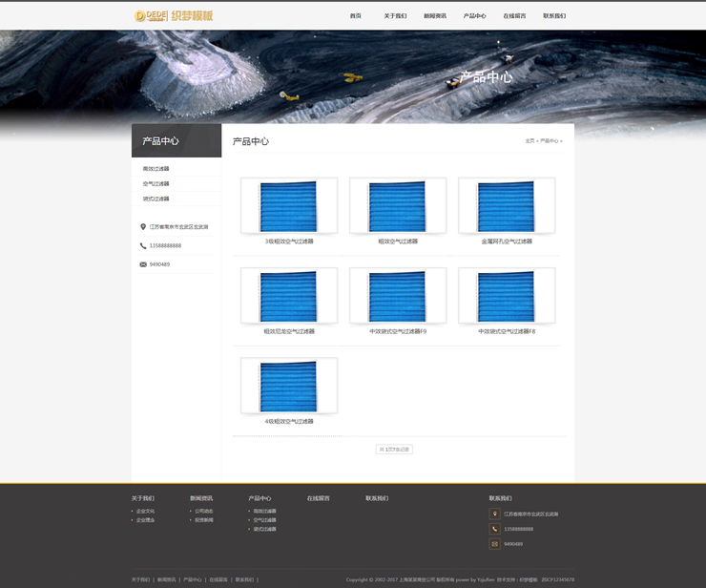Click the sidebar phone icon
The image size is (706, 588).
[143, 245]
